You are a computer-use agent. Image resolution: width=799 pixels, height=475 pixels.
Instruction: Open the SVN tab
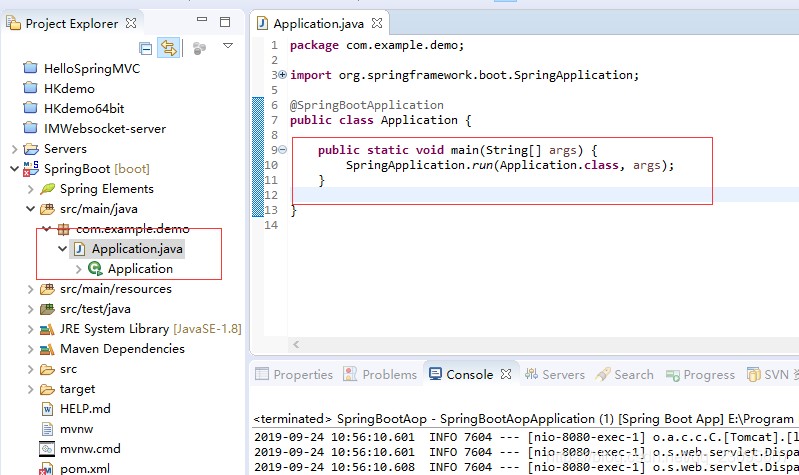point(768,375)
